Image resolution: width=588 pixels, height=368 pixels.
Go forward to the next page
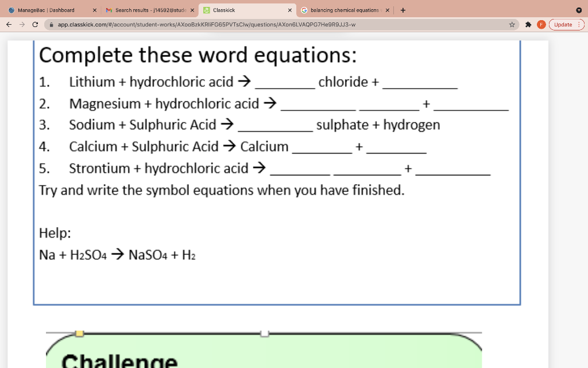[22, 24]
